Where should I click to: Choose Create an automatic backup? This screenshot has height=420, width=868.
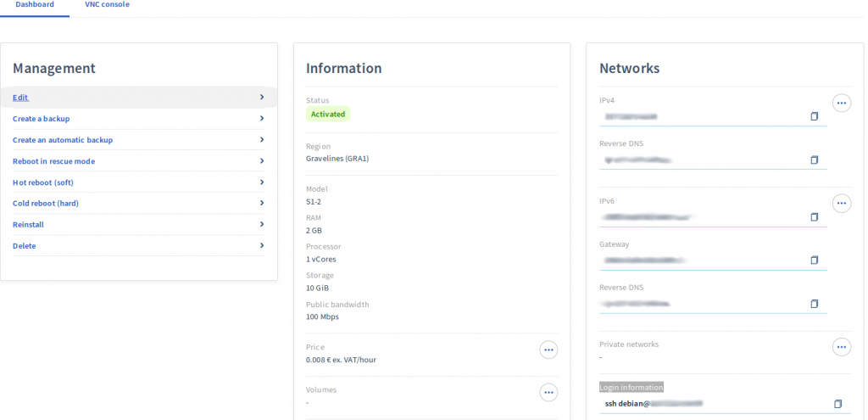coord(63,140)
